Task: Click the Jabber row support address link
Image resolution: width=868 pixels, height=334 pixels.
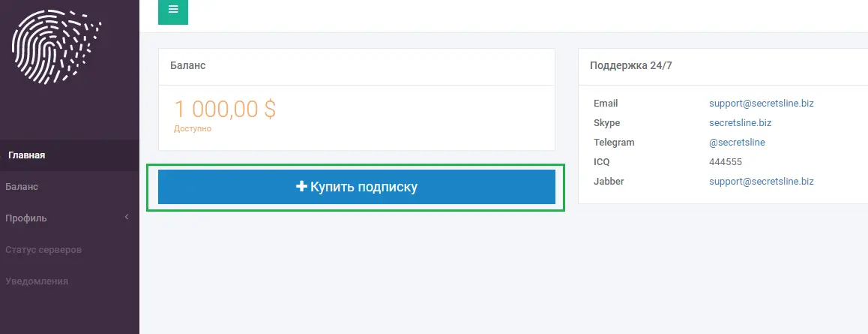Action: (761, 181)
